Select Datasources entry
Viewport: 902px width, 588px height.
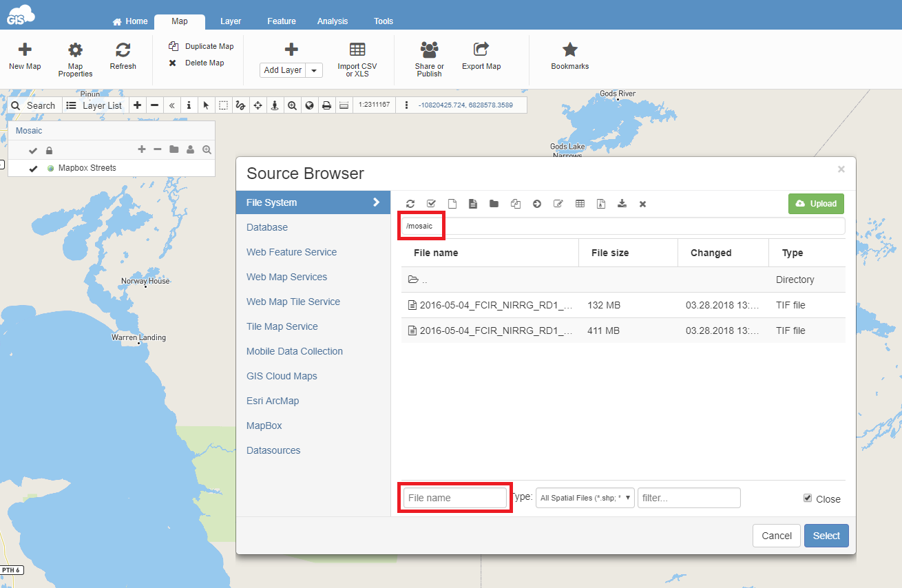click(273, 450)
